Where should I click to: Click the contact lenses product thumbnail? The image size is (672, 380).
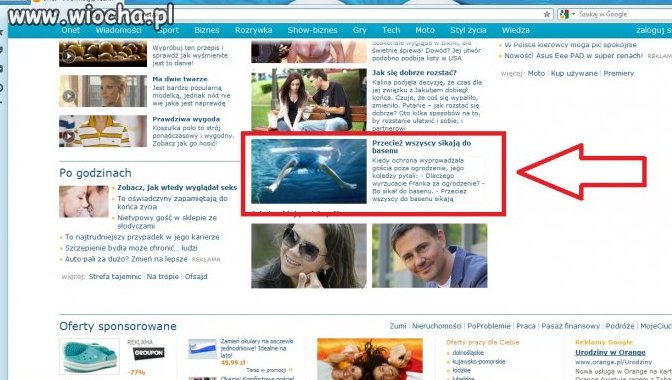tap(202, 350)
